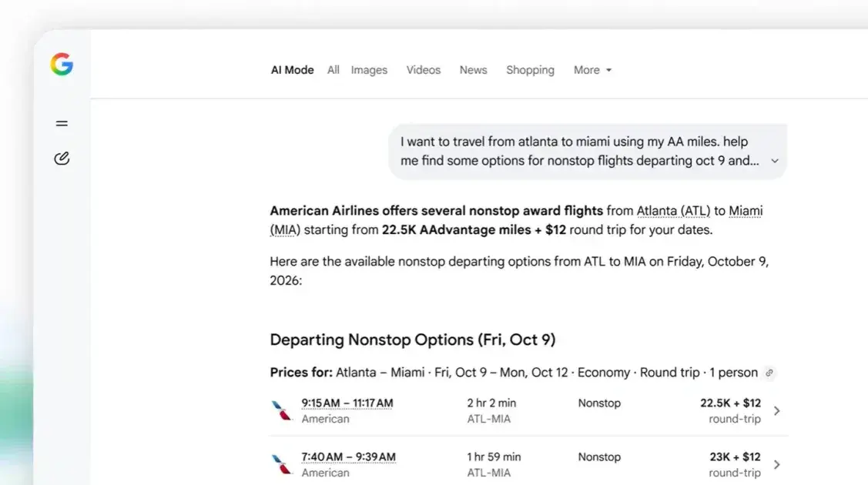Copy link icon next to 1 person
This screenshot has height=485, width=868.
tap(769, 373)
